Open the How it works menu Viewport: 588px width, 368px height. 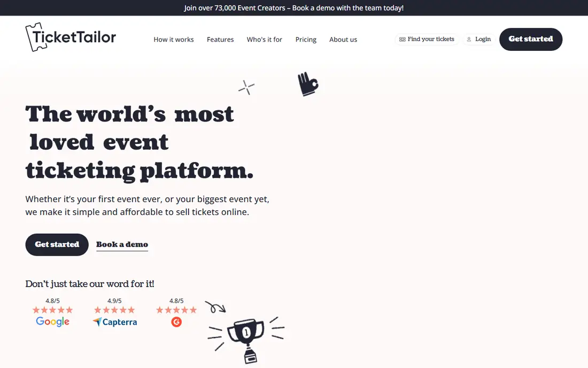click(174, 40)
